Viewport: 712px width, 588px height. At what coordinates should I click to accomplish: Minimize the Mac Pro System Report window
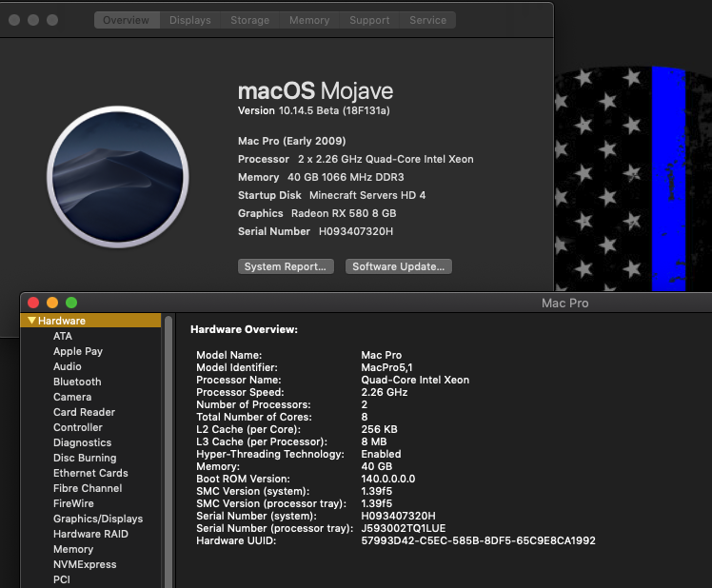(52, 303)
